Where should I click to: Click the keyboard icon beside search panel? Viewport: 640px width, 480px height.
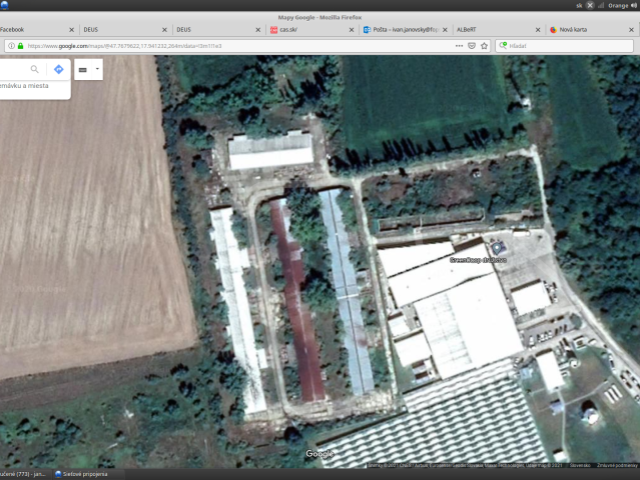[83, 70]
